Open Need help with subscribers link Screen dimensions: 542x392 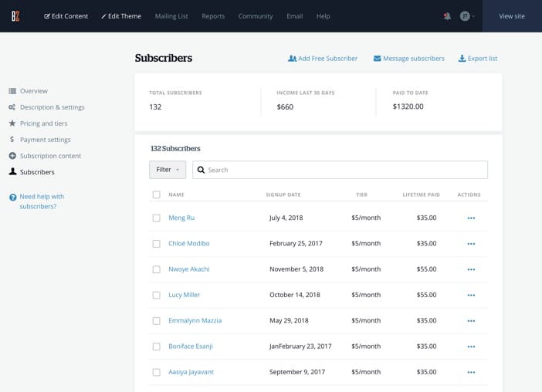point(42,201)
